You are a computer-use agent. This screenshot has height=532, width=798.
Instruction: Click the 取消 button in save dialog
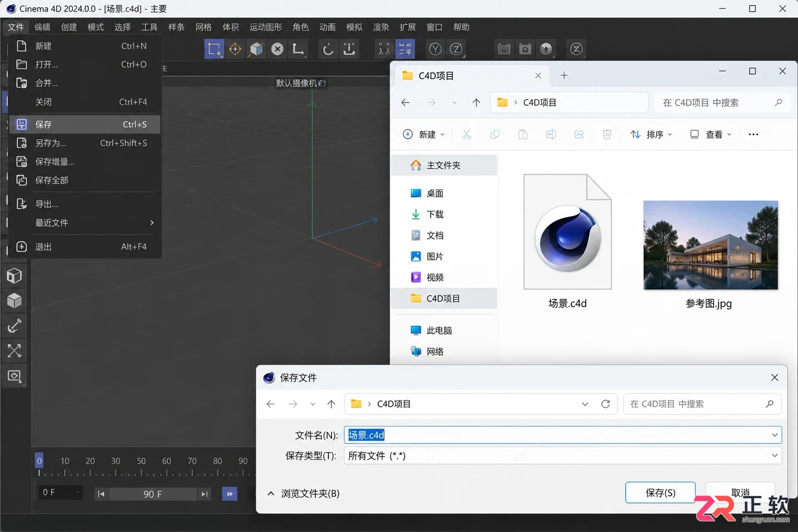click(740, 493)
